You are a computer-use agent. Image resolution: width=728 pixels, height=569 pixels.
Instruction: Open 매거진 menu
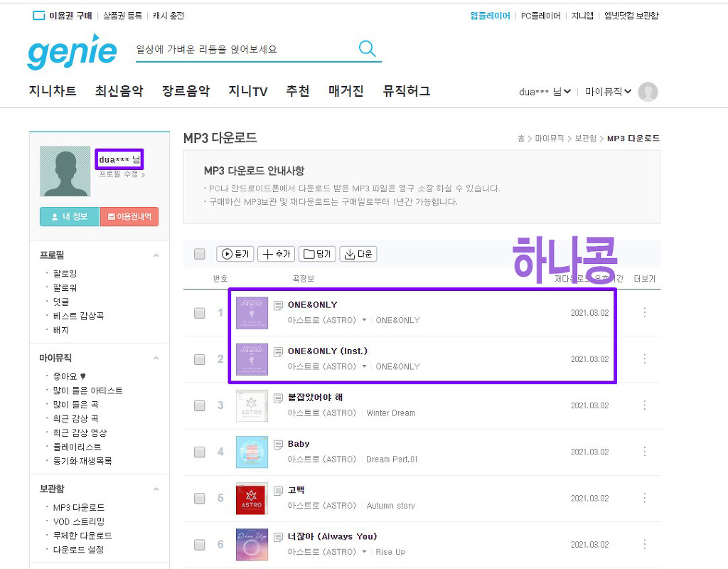coord(346,90)
